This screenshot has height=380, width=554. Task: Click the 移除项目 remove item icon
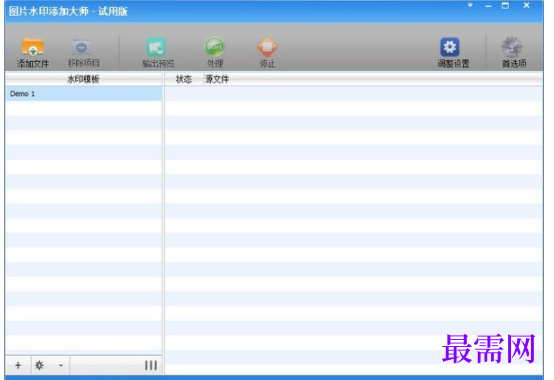82,47
